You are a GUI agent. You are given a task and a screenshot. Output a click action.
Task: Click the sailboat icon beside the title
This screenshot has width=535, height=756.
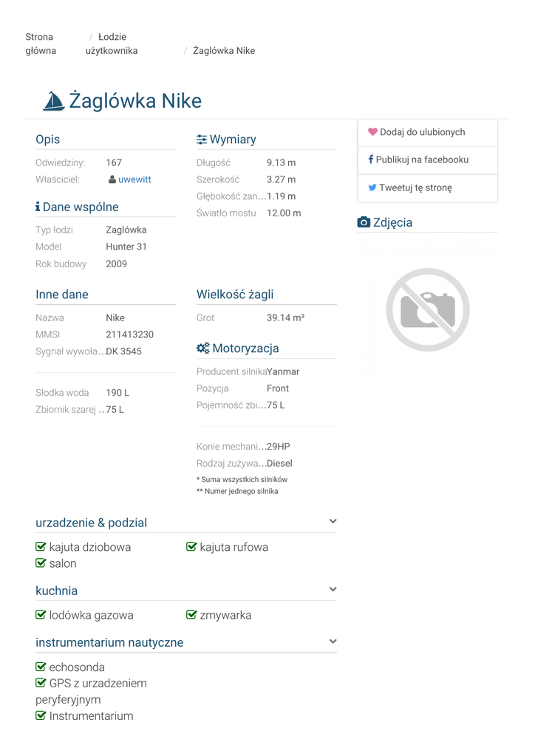(x=54, y=102)
